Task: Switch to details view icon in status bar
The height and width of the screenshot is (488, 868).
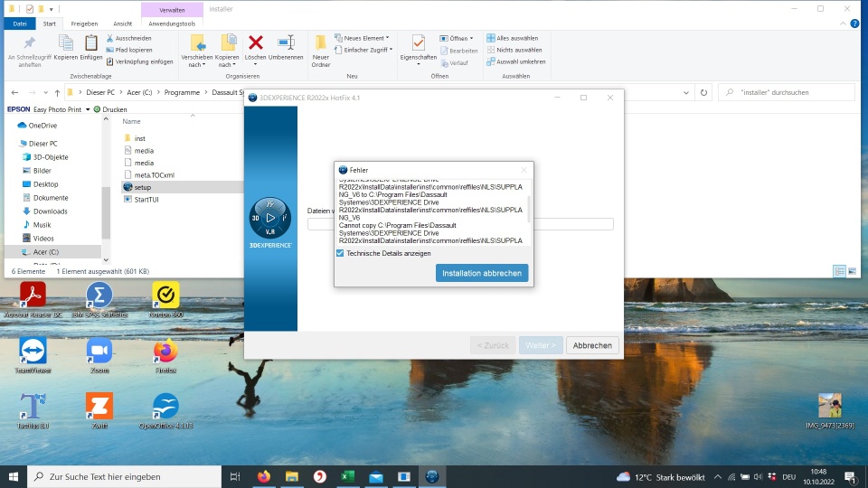Action: point(839,271)
